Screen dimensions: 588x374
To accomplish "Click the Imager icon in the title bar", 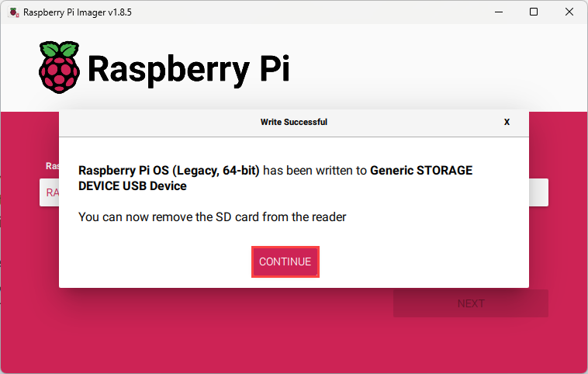I will pos(13,12).
